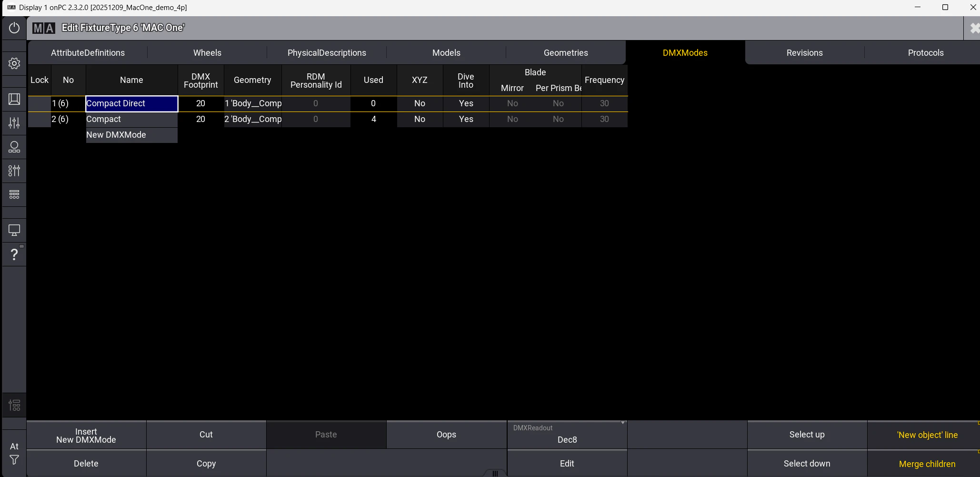Viewport: 980px width, 477px height.
Task: Switch to the PhysicalDescriptions tab
Action: tap(327, 53)
